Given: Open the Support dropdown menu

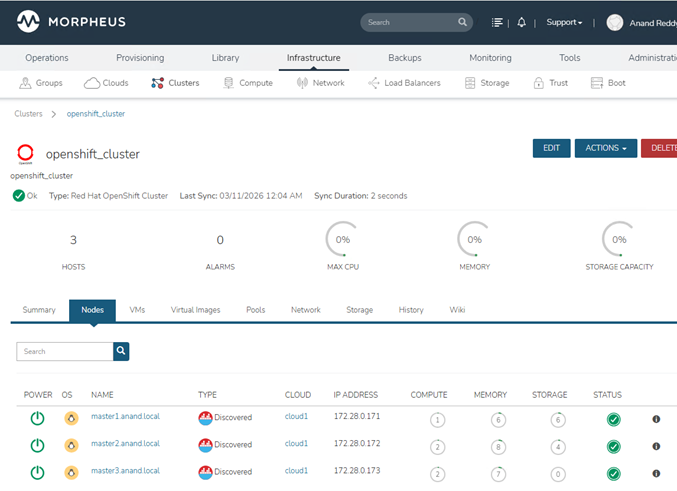Looking at the screenshot, I should [564, 22].
